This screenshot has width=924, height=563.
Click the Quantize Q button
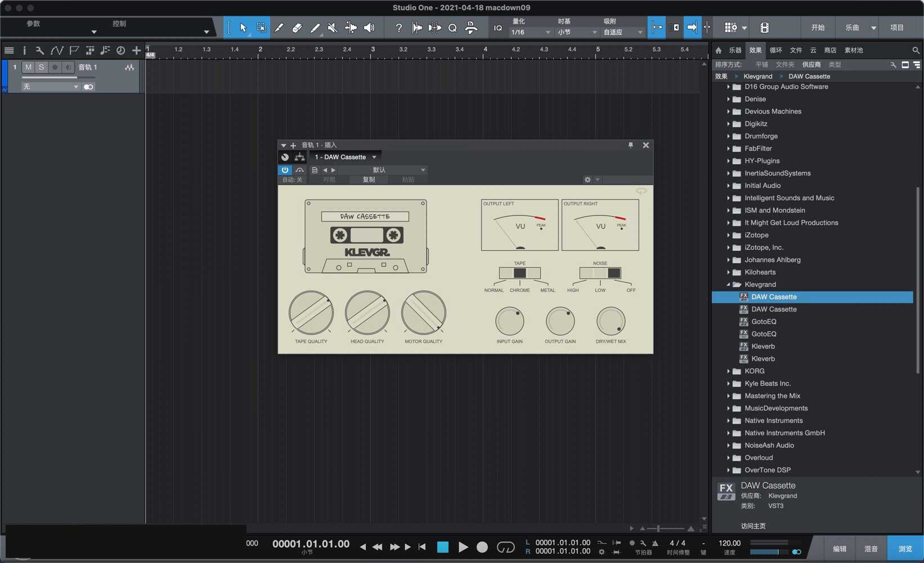point(452,28)
